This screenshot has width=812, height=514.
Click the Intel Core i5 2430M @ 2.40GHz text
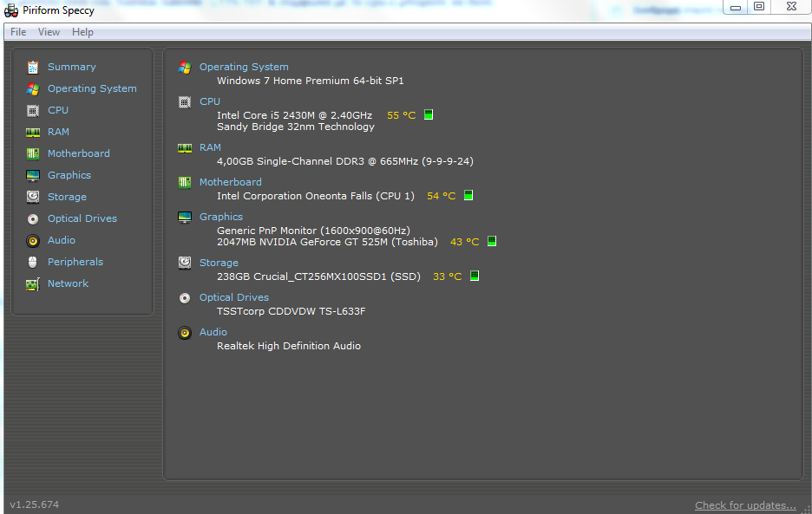click(295, 115)
